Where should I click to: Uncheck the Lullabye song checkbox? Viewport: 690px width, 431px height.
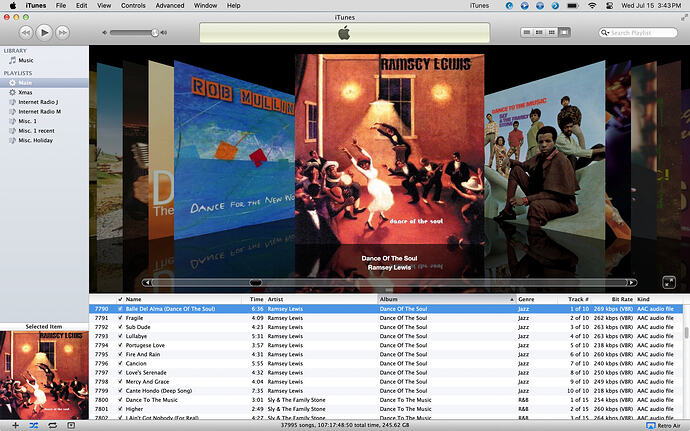coord(120,336)
